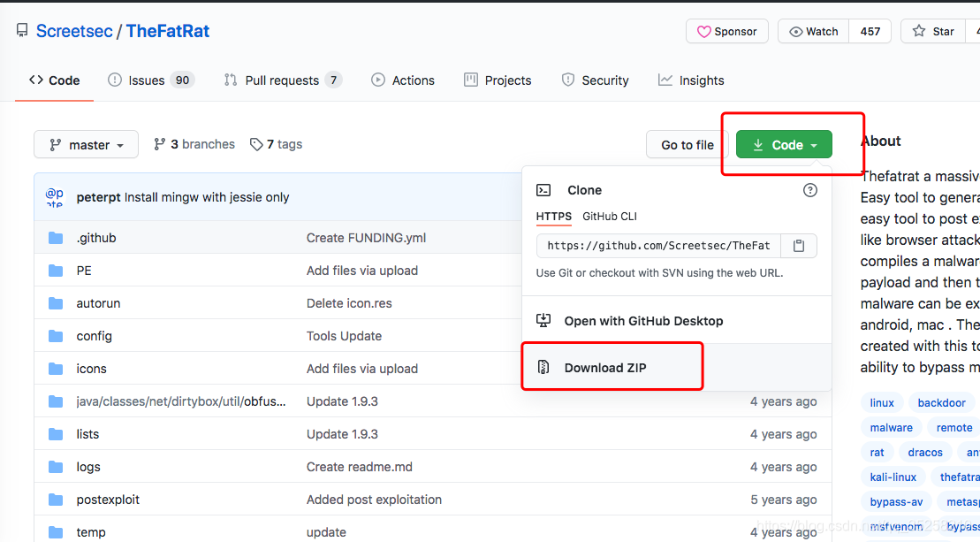Viewport: 980px width, 542px height.
Task: Click the linux topic tag
Action: 882,402
